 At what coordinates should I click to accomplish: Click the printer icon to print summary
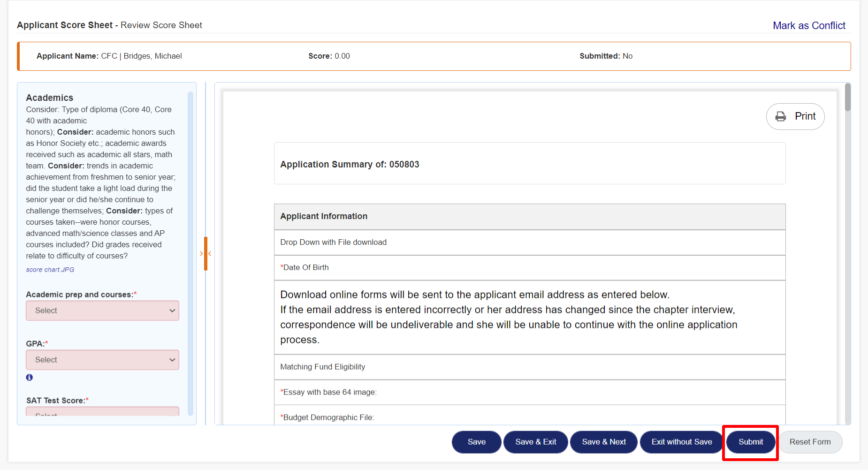coord(781,116)
